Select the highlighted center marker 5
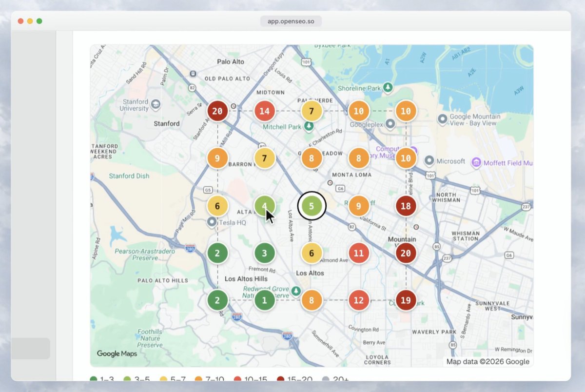 pyautogui.click(x=312, y=206)
